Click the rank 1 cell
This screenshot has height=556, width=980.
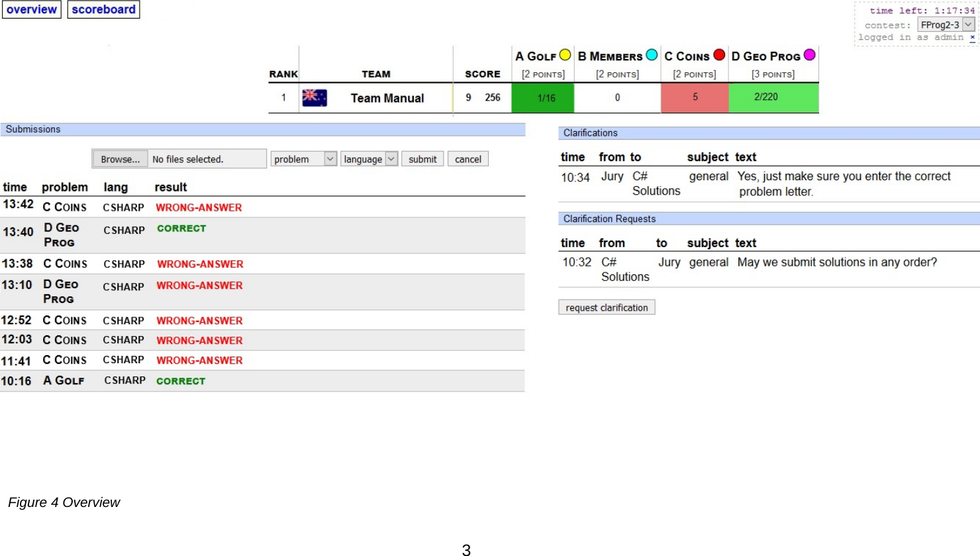pos(283,97)
